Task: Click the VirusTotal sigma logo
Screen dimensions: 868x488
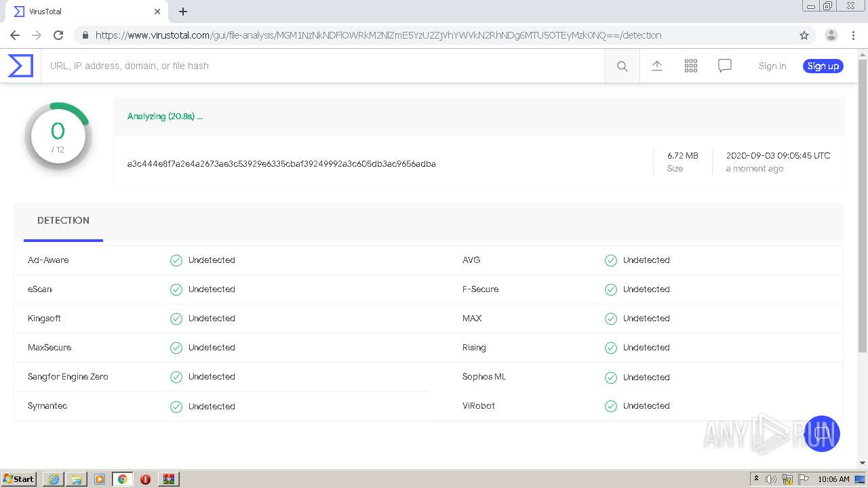Action: click(x=20, y=66)
